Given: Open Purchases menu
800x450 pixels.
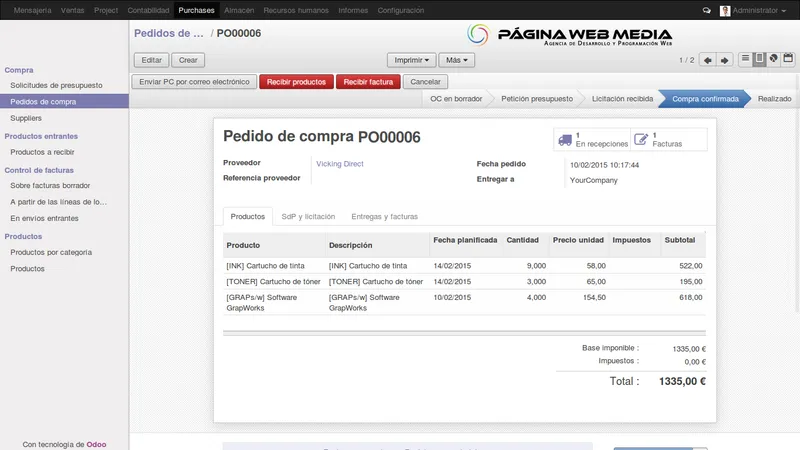Looking at the screenshot, I should pos(196,10).
